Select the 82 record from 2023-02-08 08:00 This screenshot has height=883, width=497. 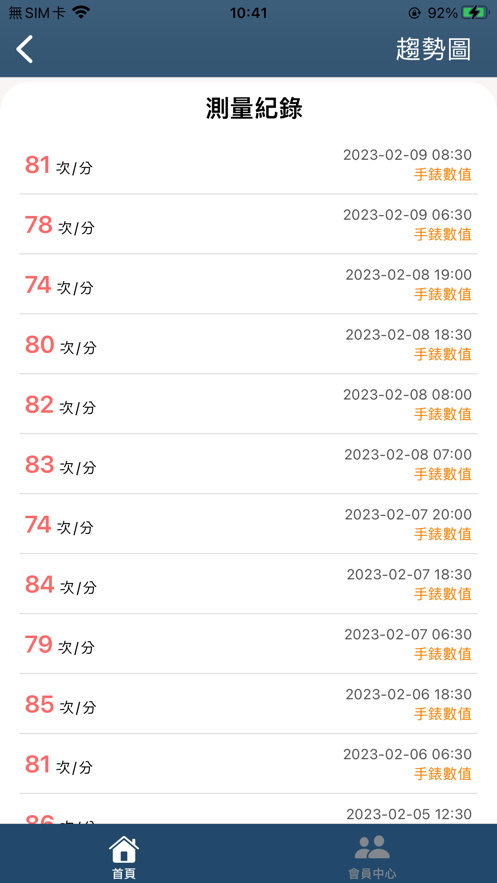click(248, 404)
